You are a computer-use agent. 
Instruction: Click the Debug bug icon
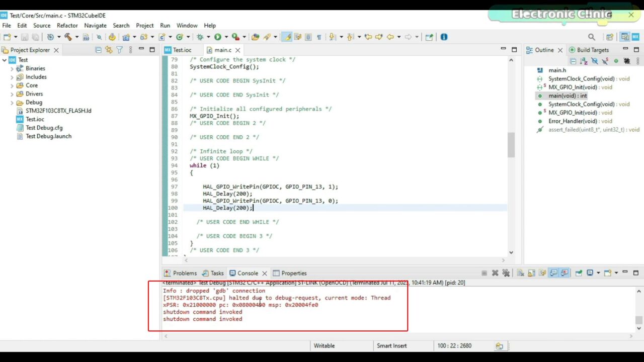click(200, 37)
